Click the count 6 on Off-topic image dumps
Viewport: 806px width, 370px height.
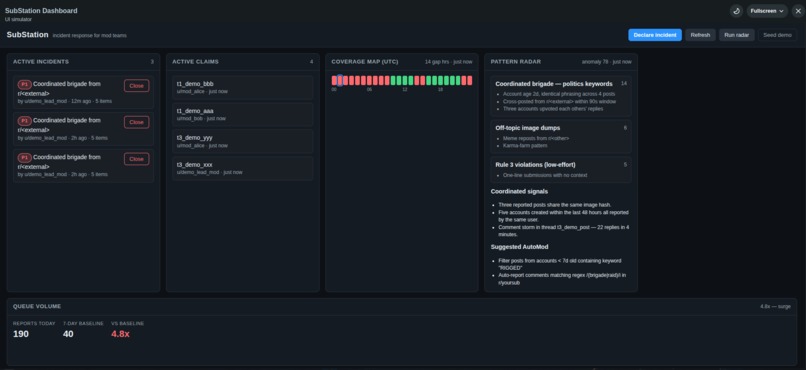pos(625,127)
